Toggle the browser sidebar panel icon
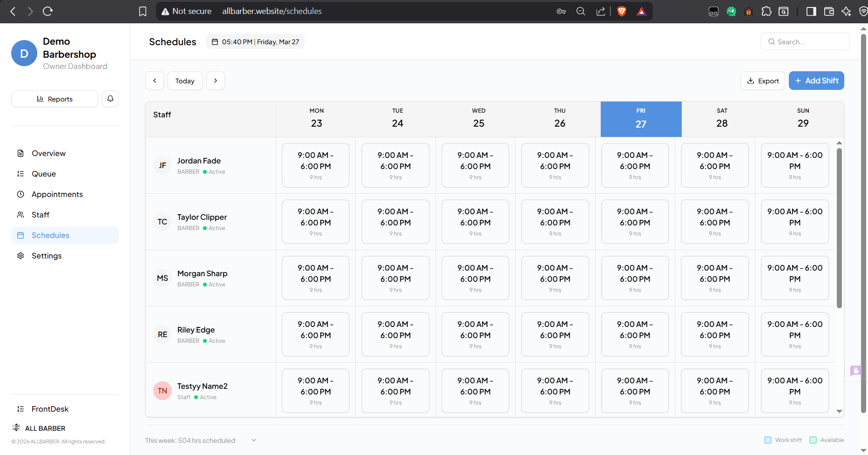The width and height of the screenshot is (868, 455). point(811,11)
